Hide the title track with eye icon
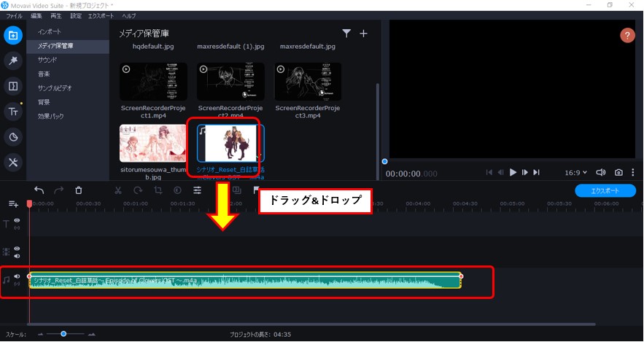The image size is (644, 342). 17,220
